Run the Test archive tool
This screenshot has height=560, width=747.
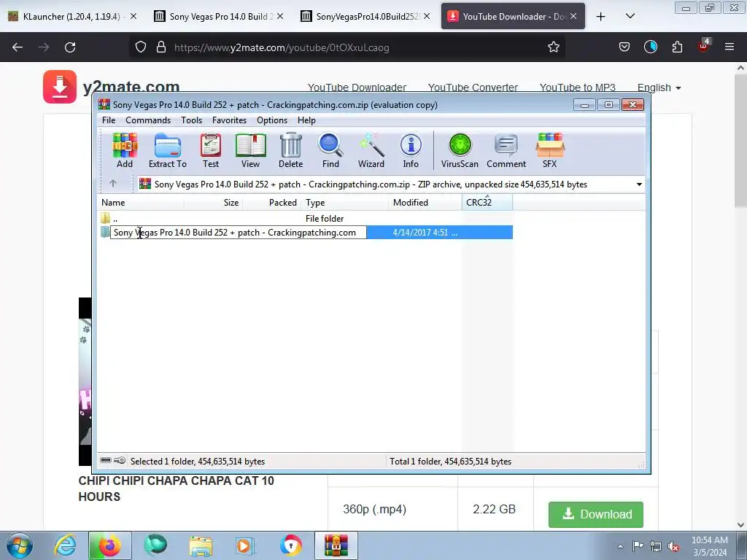211,150
